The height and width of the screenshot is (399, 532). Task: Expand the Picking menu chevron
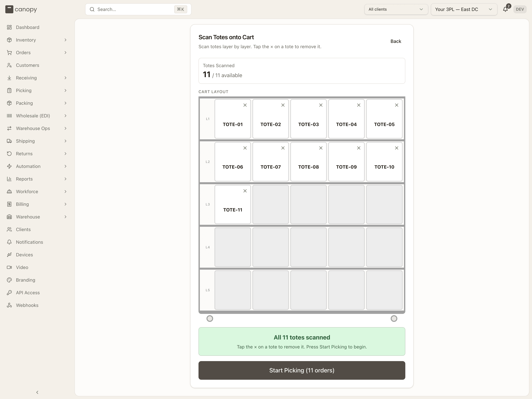coord(65,90)
